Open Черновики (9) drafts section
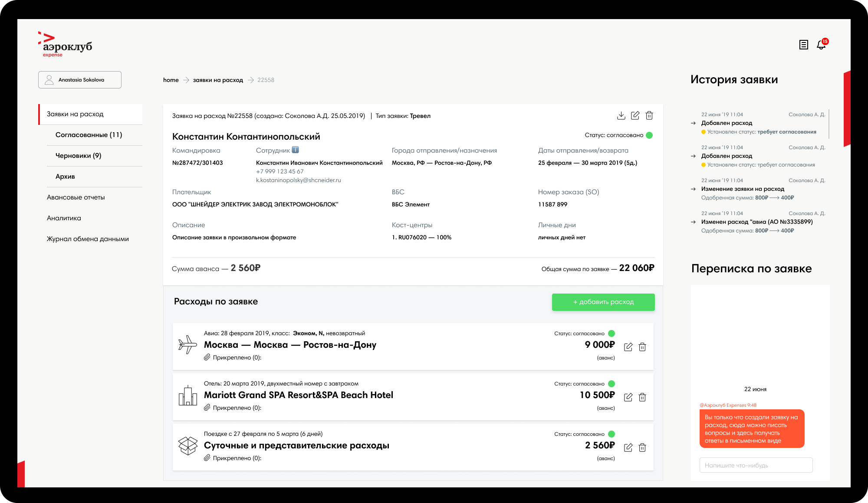 tap(78, 156)
